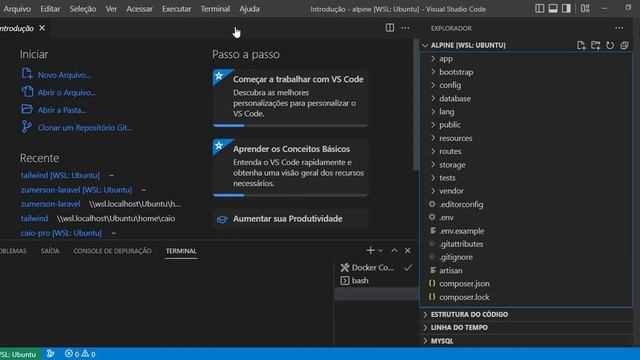The image size is (640, 360).
Task: Click the welcome page vertical scrollbar
Action: pyautogui.click(x=416, y=105)
